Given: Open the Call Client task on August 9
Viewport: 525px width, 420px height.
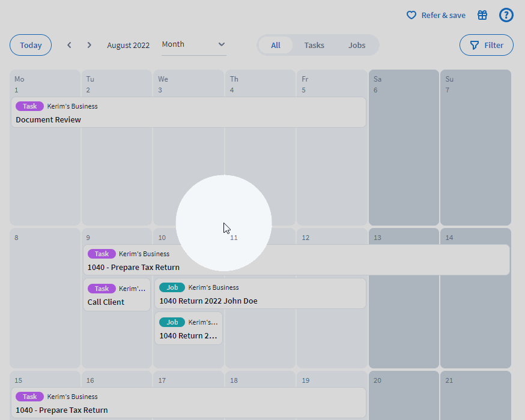Looking at the screenshot, I should (117, 302).
